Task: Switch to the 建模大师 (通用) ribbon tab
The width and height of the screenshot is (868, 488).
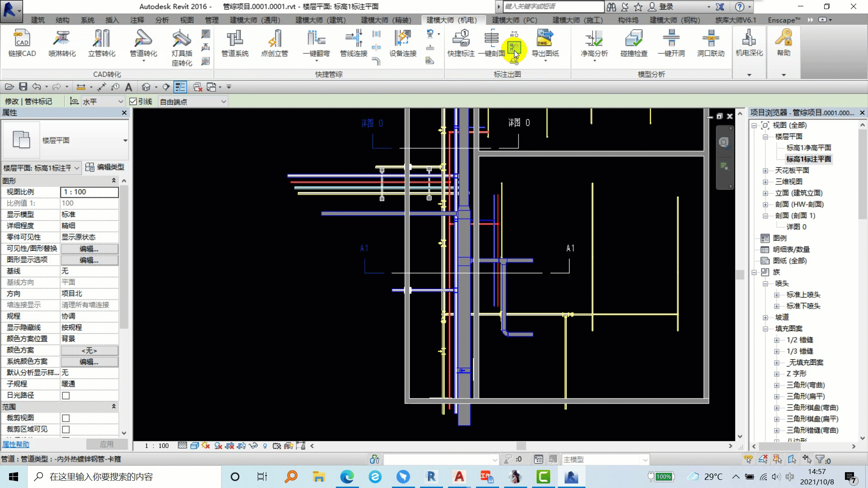Action: [x=255, y=20]
